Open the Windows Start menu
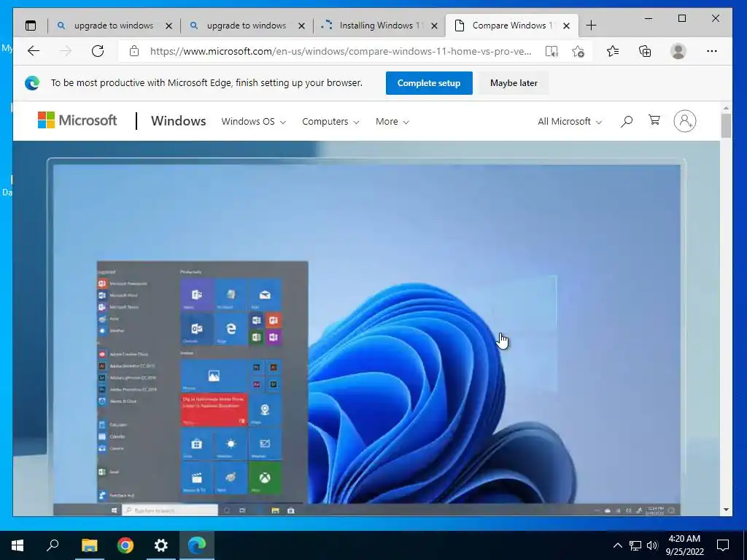 [x=18, y=545]
